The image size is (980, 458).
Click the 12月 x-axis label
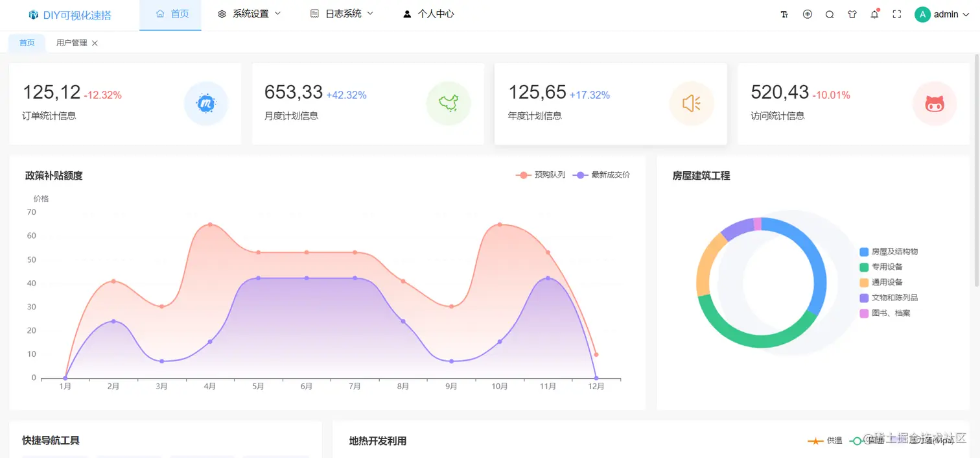[x=596, y=387]
